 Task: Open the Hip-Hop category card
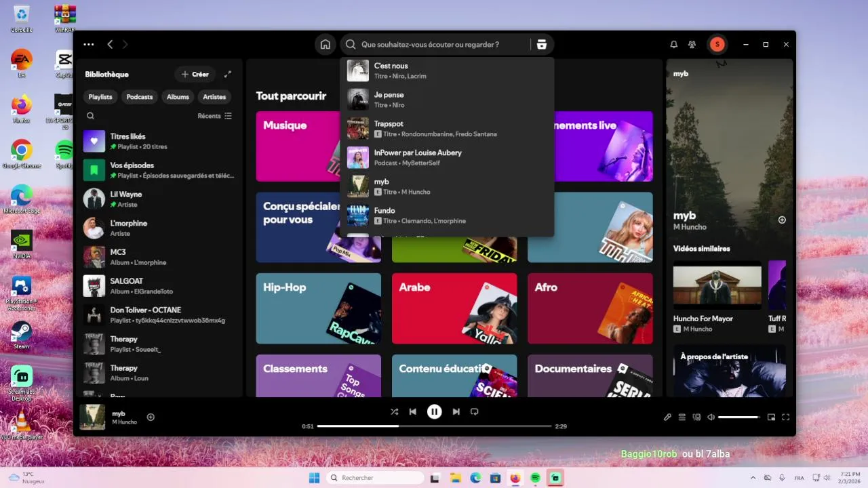[x=319, y=308]
